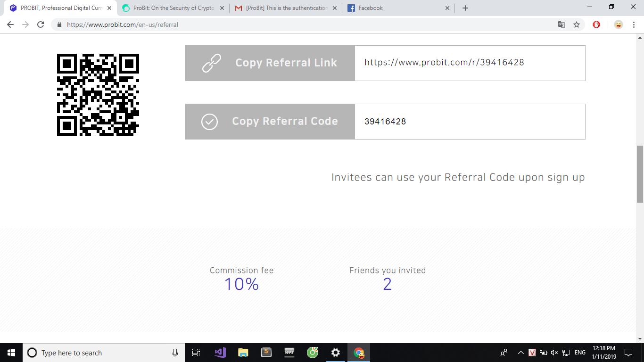Viewport: 644px width, 362px height.
Task: Check the battery status tray icon
Action: coord(543,353)
